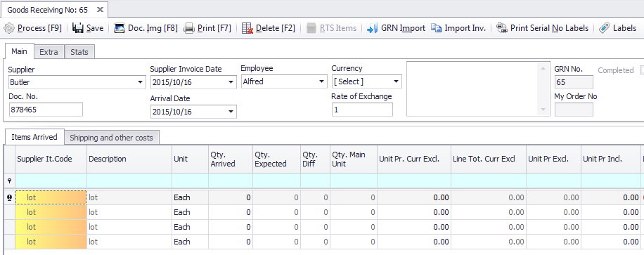
Task: Click the Description column header
Action: 129,159
